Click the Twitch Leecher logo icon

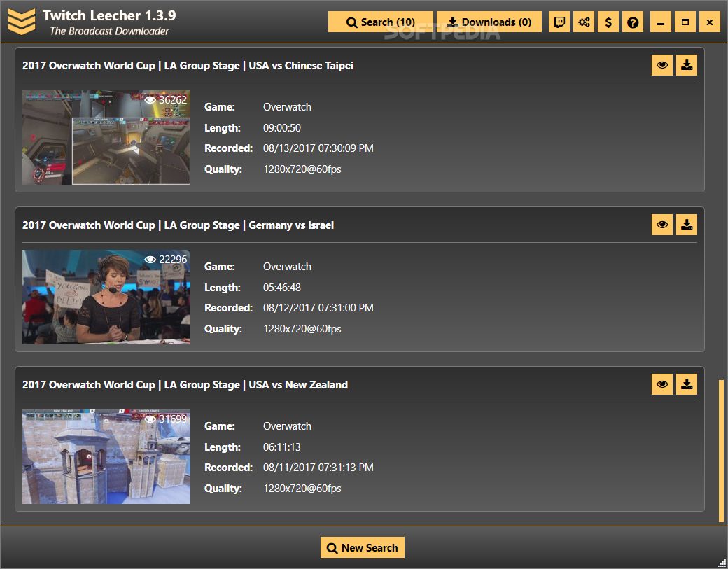click(x=21, y=22)
